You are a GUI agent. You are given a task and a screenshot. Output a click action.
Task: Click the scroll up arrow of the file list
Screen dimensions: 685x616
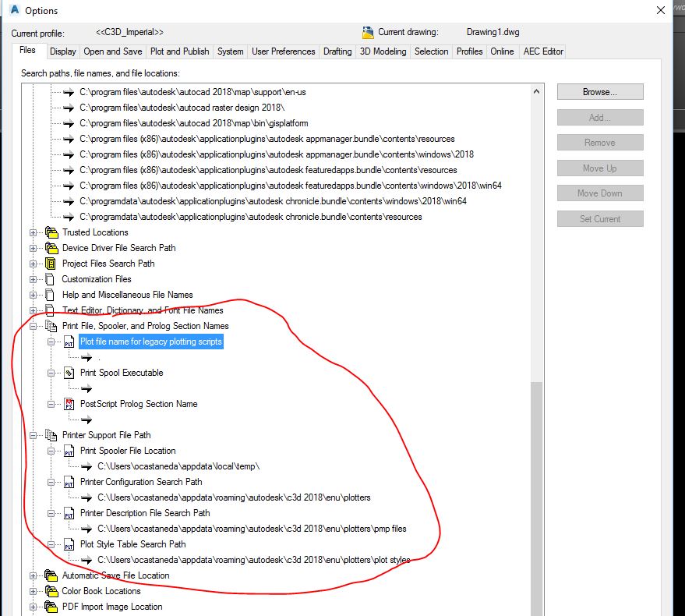click(x=536, y=91)
